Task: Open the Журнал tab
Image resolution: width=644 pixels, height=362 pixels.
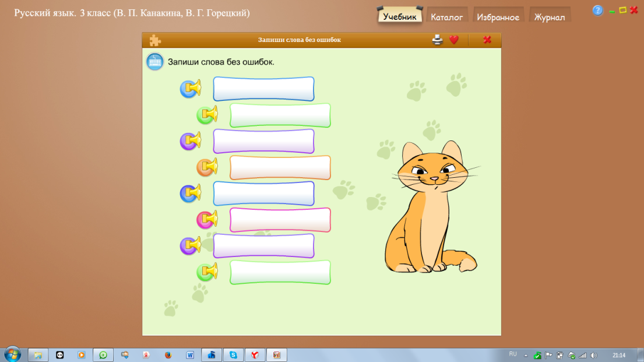Action: click(549, 17)
